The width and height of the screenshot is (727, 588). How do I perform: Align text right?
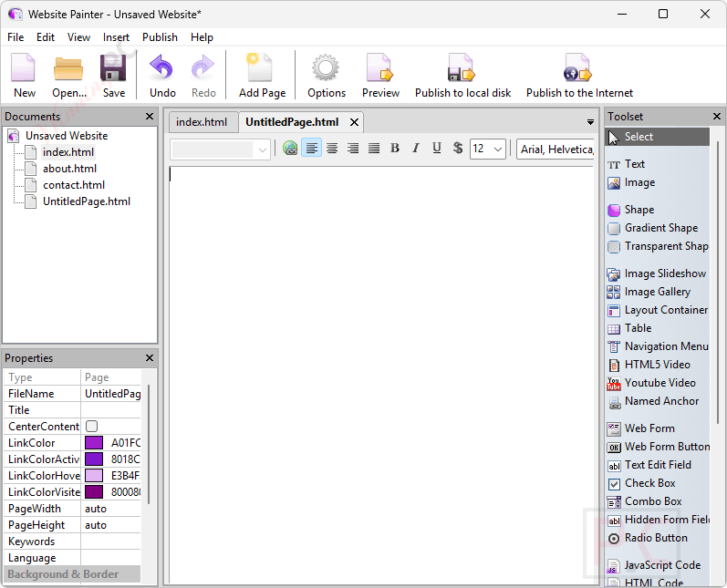[353, 149]
